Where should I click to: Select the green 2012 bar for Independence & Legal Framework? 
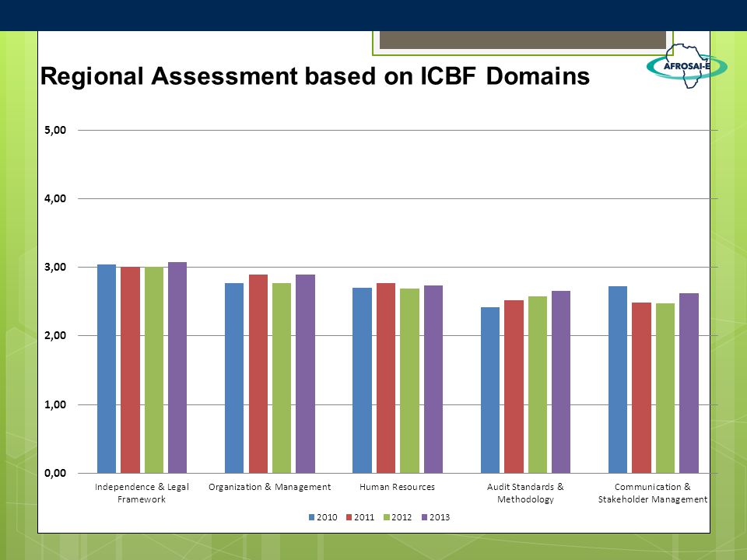154,370
